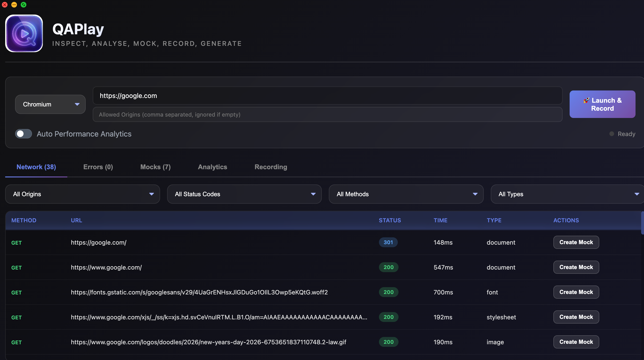644x360 pixels.
Task: Click the Ready status indicator dot
Action: coord(612,134)
